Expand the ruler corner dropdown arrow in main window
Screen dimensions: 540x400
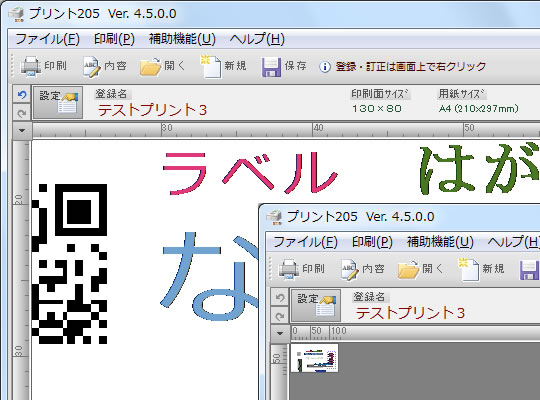(22, 131)
